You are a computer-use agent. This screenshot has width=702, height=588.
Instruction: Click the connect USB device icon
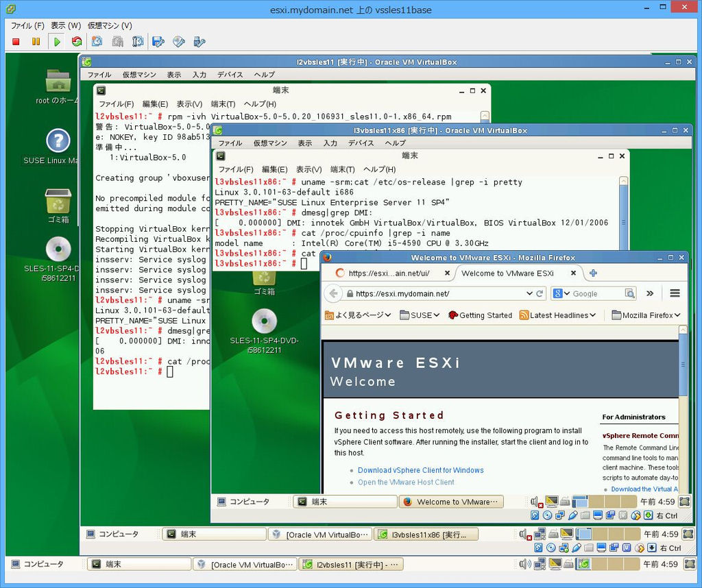pos(199,42)
